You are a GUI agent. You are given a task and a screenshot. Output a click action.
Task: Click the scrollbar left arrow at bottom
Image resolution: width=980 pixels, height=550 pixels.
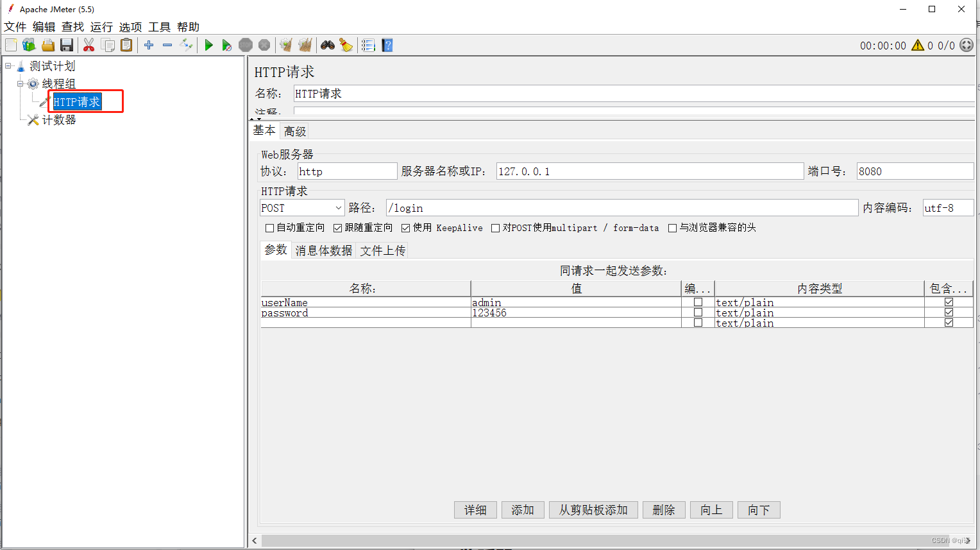coord(255,541)
